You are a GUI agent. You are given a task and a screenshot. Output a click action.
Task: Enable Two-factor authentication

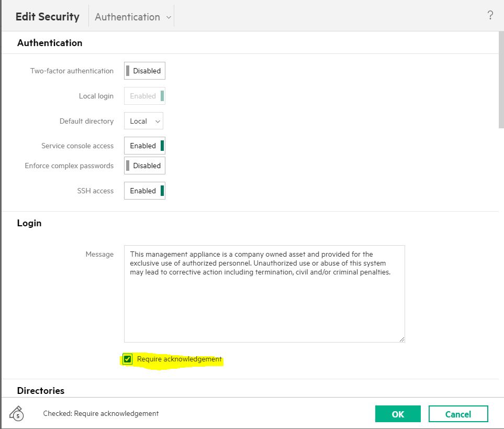(x=144, y=70)
